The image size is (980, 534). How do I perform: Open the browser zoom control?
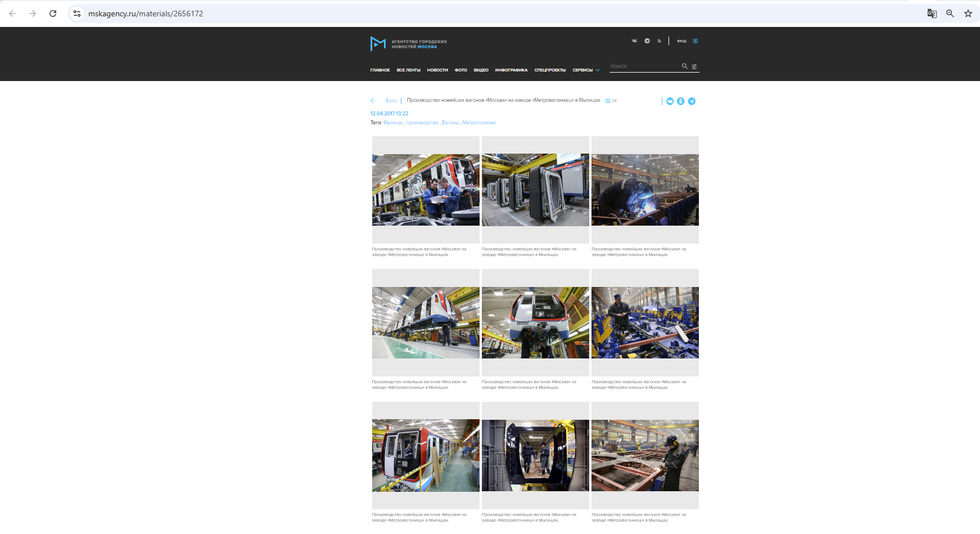(x=950, y=14)
